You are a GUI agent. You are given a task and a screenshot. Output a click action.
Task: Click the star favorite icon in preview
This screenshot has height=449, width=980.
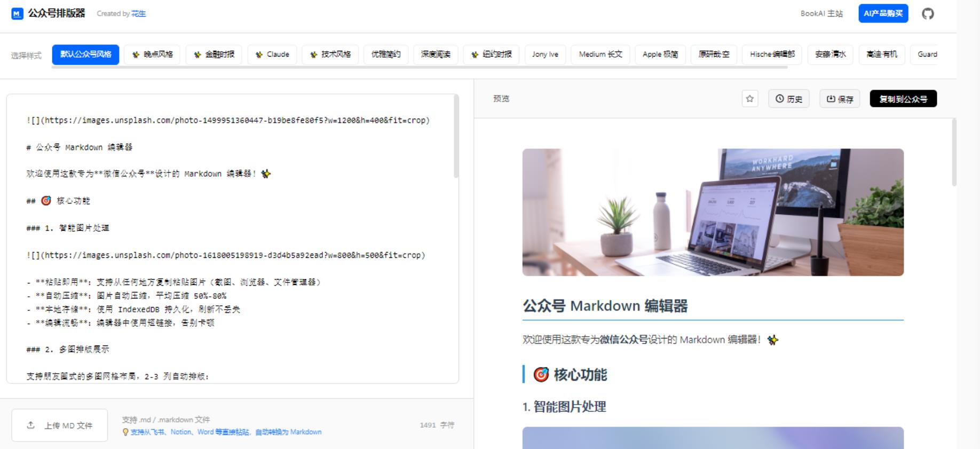click(749, 99)
